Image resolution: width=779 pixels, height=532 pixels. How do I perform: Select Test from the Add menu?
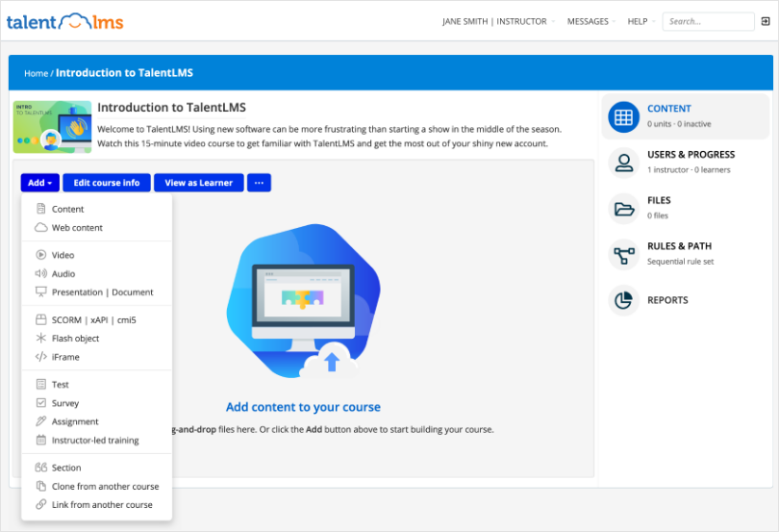point(97,385)
